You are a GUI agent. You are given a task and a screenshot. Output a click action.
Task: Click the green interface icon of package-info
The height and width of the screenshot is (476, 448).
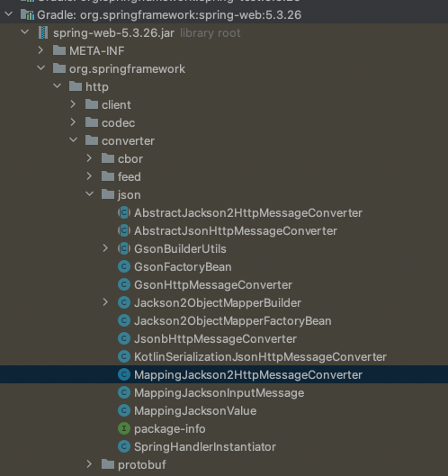[x=124, y=428]
